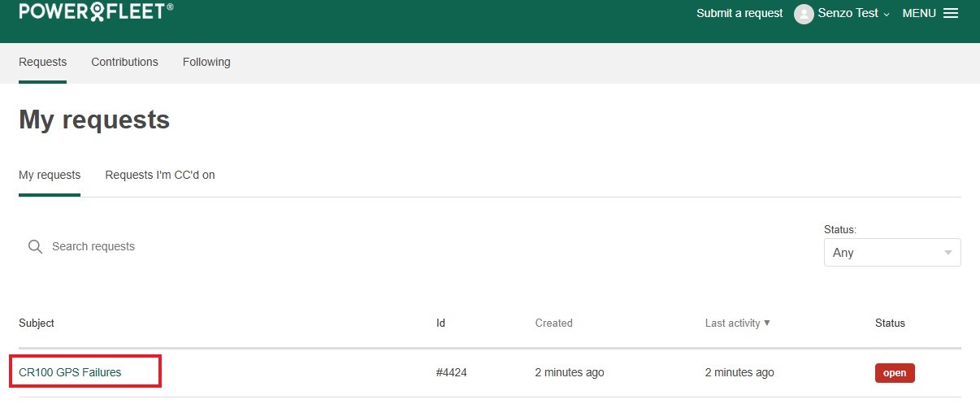Open Requests I'm CC'd on tab
980x408 pixels.
160,175
